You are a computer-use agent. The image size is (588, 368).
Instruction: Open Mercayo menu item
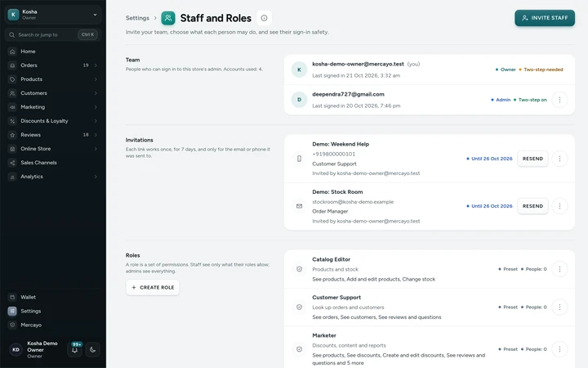point(53,325)
